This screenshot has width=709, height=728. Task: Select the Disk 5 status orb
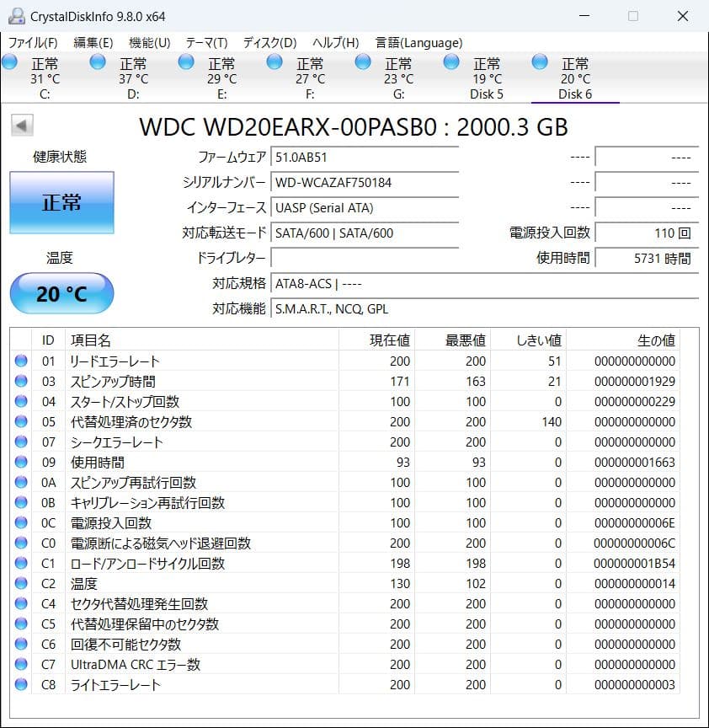pos(451,62)
